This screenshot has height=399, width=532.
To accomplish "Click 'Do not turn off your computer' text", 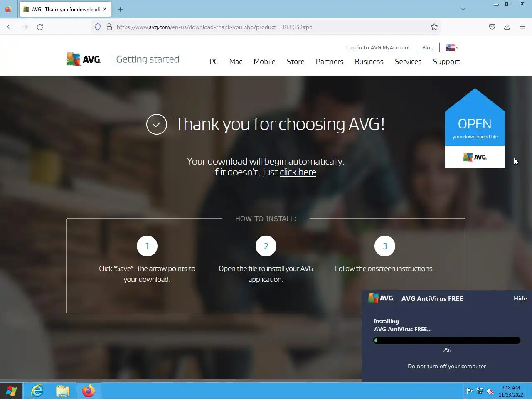I will (x=447, y=366).
